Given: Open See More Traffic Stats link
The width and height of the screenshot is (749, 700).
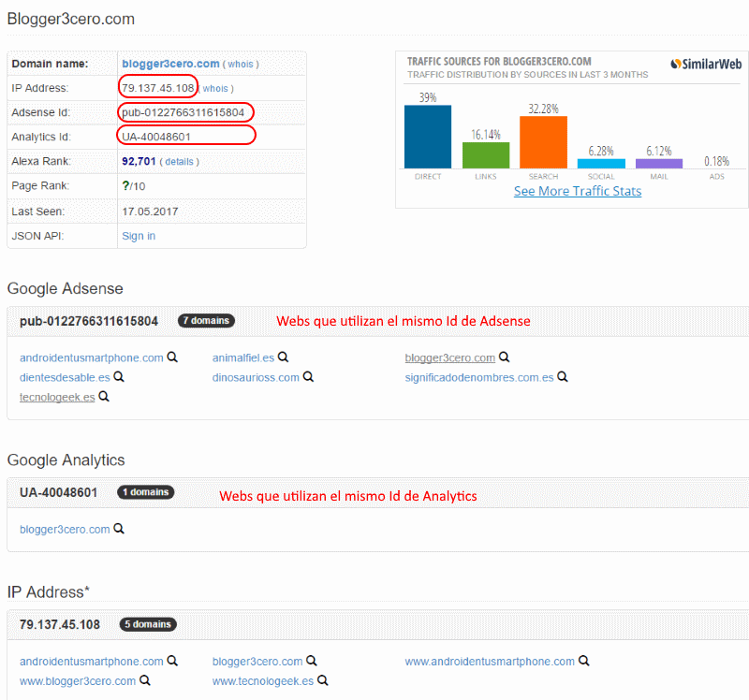Looking at the screenshot, I should [x=578, y=191].
